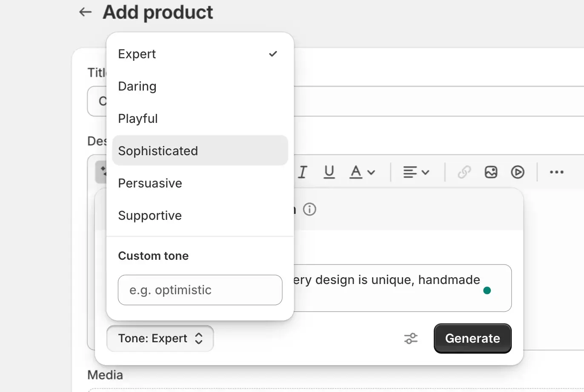This screenshot has height=392, width=584.
Task: Open the more options ellipsis in toolbar
Action: [x=556, y=172]
